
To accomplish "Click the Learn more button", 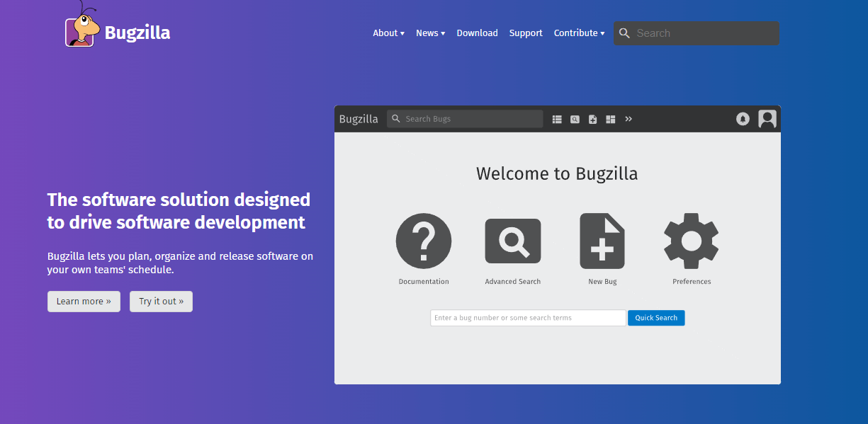I will tap(84, 301).
